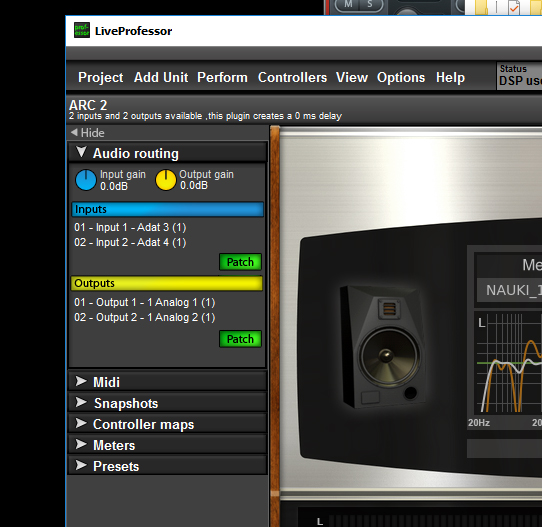This screenshot has width=542, height=527.
Task: Click the LiveProfessor app icon in title bar
Action: pyautogui.click(x=82, y=30)
